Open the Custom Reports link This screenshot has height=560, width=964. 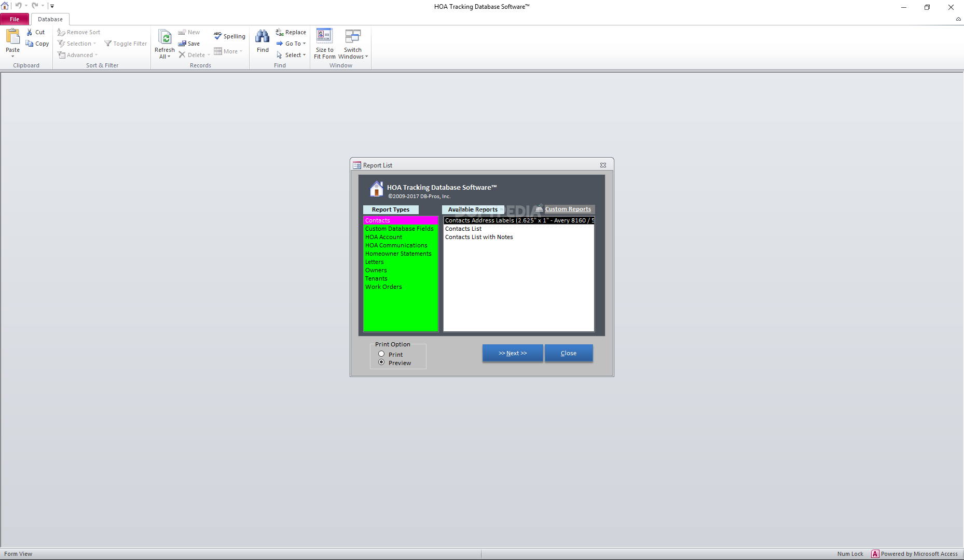point(568,209)
